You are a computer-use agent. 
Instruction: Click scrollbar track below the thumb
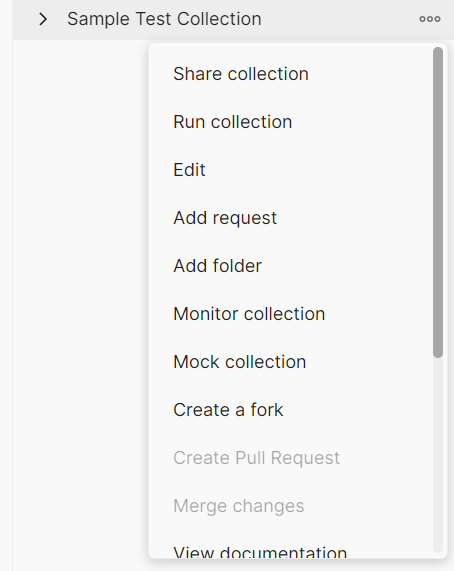(x=438, y=455)
